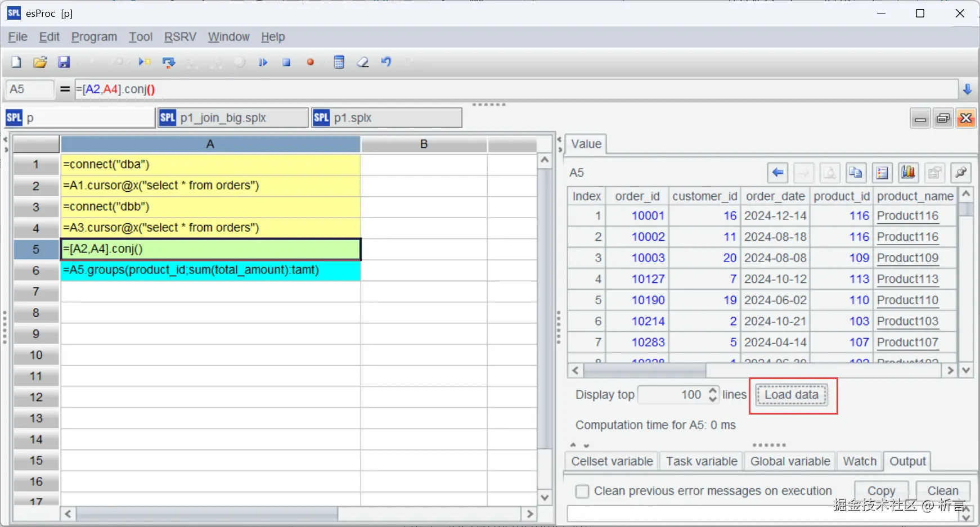
Task: Open a file with folder icon
Action: point(40,62)
